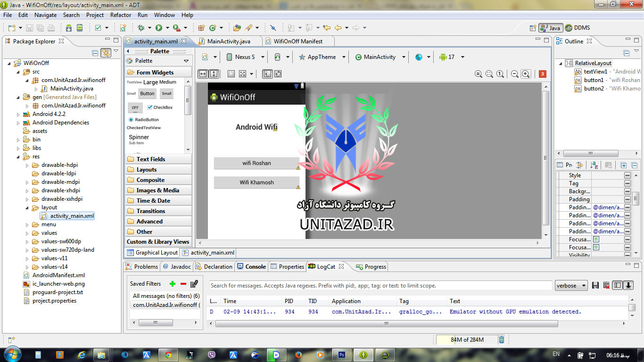Image resolution: width=644 pixels, height=362 pixels.
Task: Click the red lint warnings count icon
Action: point(542,74)
